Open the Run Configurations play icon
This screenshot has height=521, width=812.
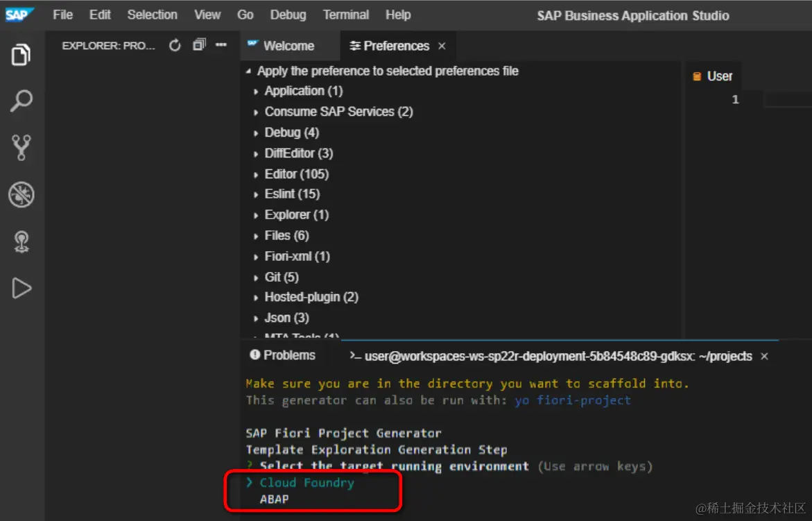tap(21, 289)
